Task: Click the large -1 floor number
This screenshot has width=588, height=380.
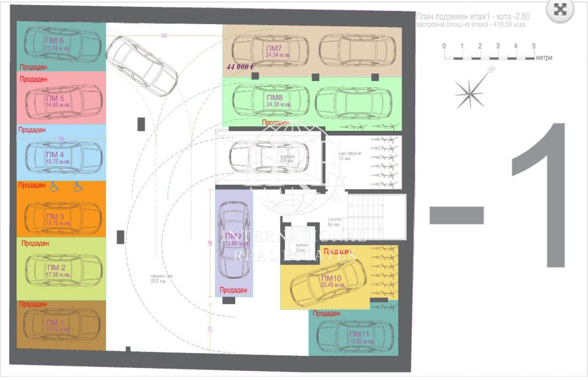Action: pyautogui.click(x=498, y=195)
